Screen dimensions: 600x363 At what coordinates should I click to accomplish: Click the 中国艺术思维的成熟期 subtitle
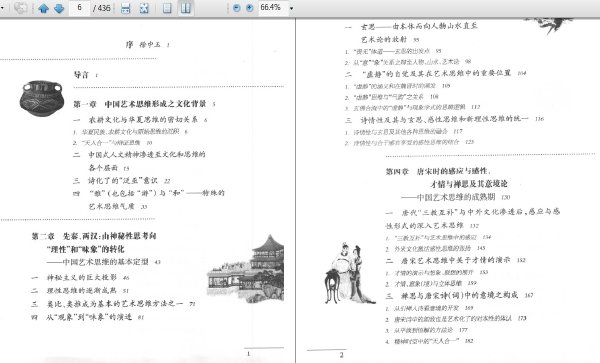[456, 197]
